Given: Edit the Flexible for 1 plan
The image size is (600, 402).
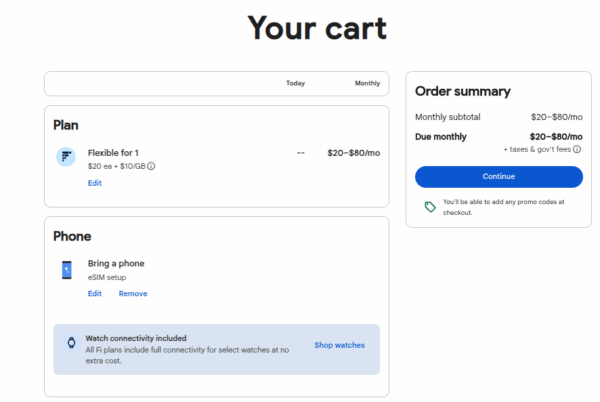Looking at the screenshot, I should click(94, 183).
